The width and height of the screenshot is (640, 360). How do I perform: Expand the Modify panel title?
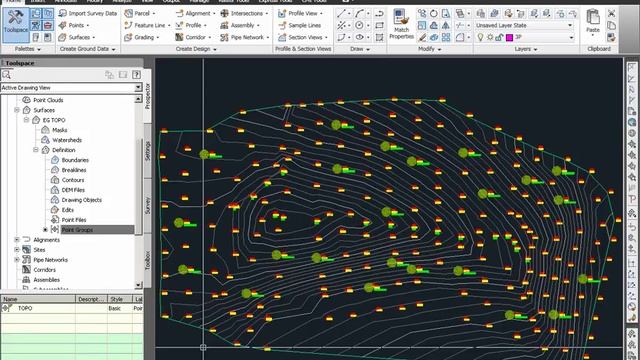(430, 49)
